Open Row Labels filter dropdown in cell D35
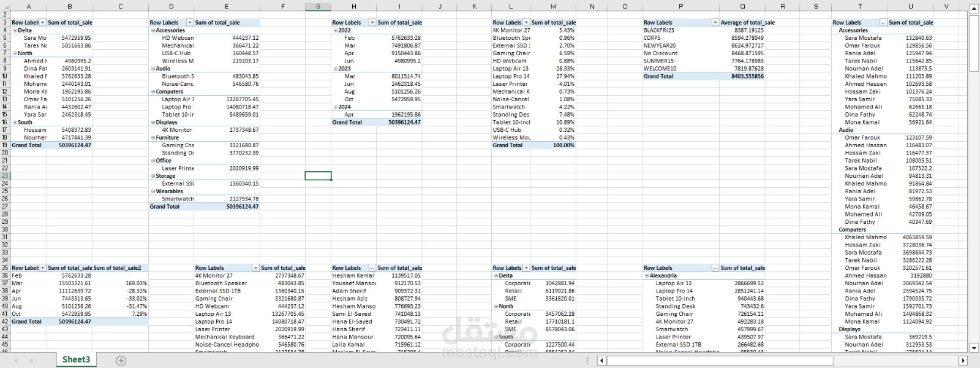Viewport: 980px width, 368px height. click(x=255, y=268)
